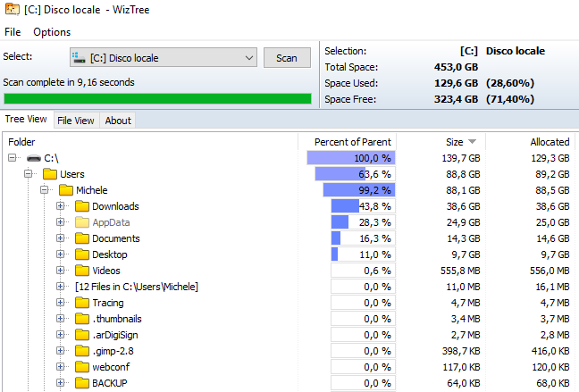Click the .gimp-2.8 folder icon
579x392 pixels.
click(x=82, y=351)
